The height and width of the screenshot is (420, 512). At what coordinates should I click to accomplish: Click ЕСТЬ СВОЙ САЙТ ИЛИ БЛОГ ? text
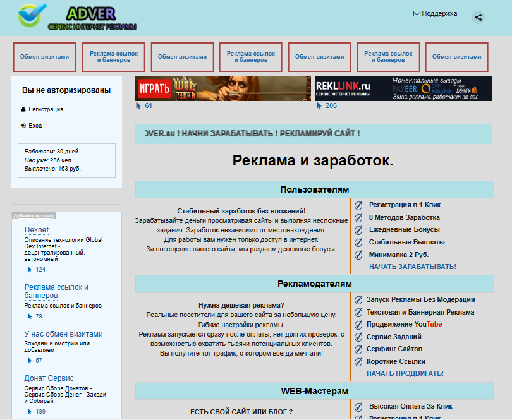click(x=241, y=412)
